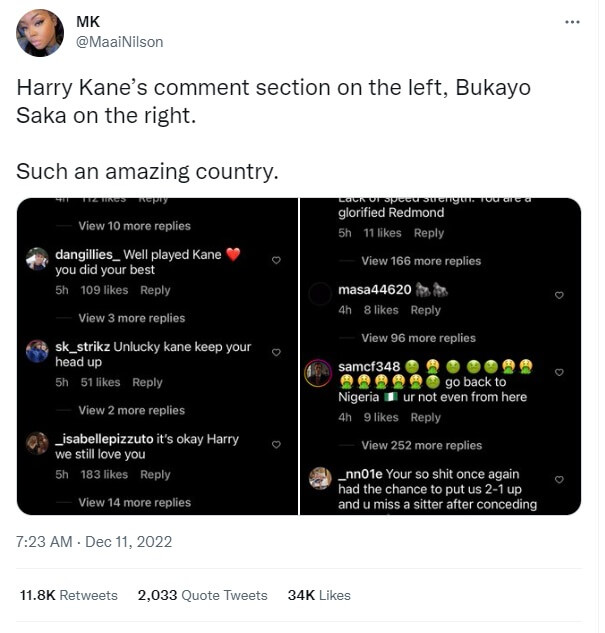Tap the heart on masa44620's comment
The height and width of the screenshot is (633, 605).
(559, 295)
